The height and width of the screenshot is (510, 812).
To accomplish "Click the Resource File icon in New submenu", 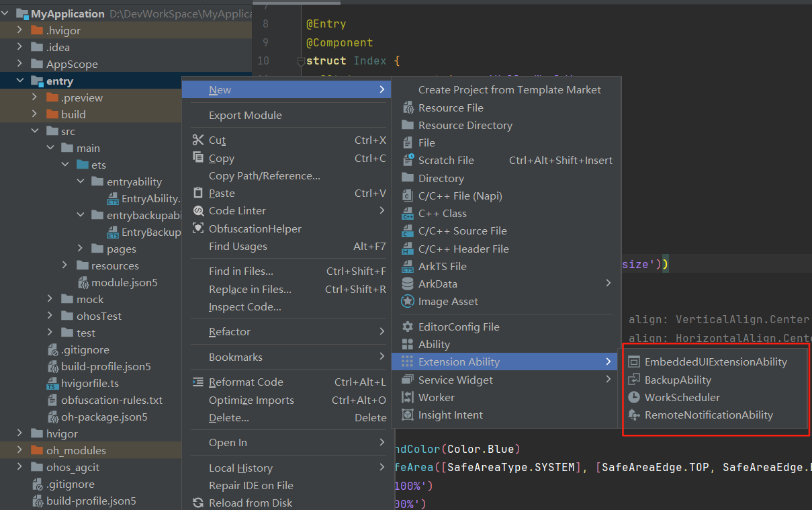I will pos(407,108).
